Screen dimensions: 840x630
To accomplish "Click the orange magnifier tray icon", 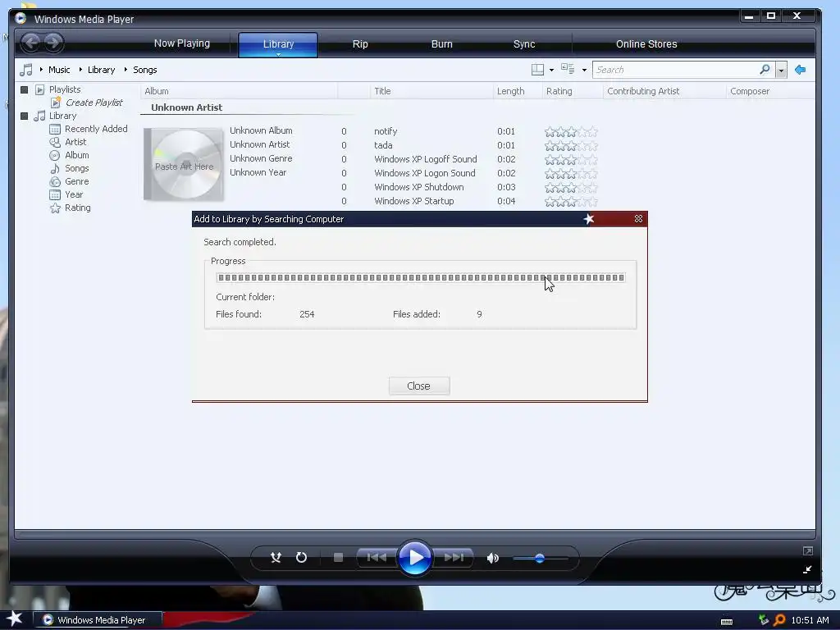I will click(779, 620).
